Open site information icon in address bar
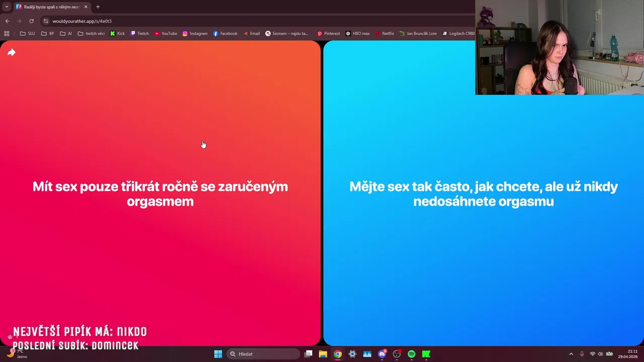 pos(46,21)
